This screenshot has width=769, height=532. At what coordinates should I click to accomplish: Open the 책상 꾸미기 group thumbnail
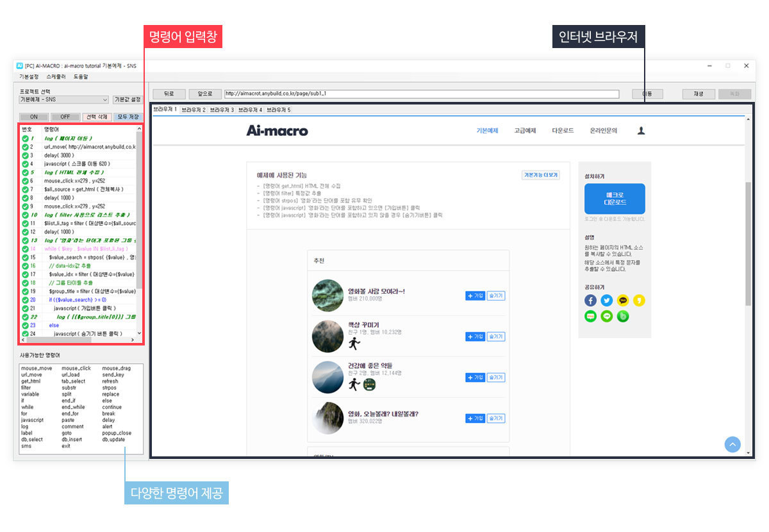(327, 337)
